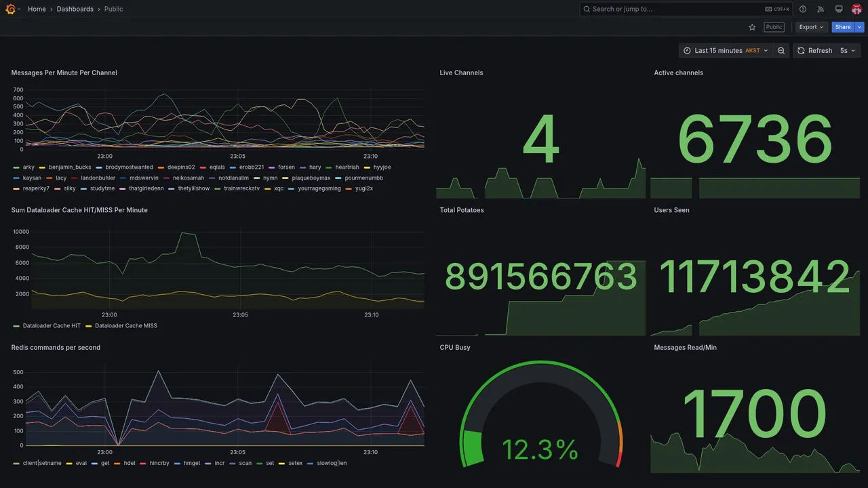
Task: Toggle the forsen series in the legend
Action: point(286,167)
